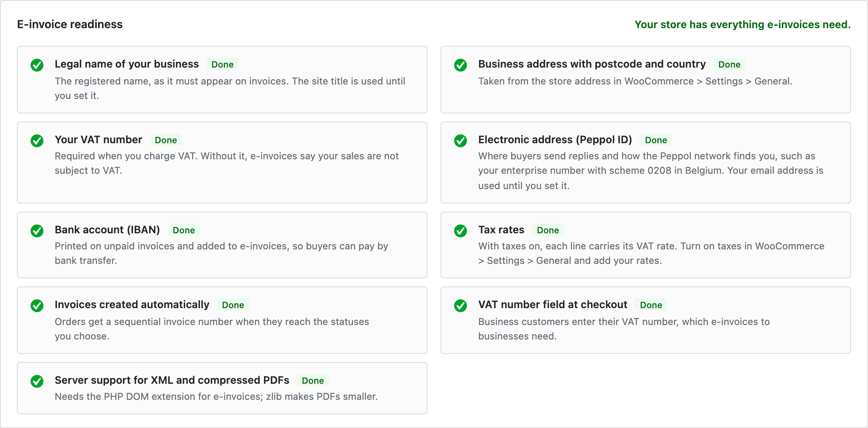868x428 pixels.
Task: Click "Your store has everything e-invoices need." message
Action: click(x=743, y=25)
